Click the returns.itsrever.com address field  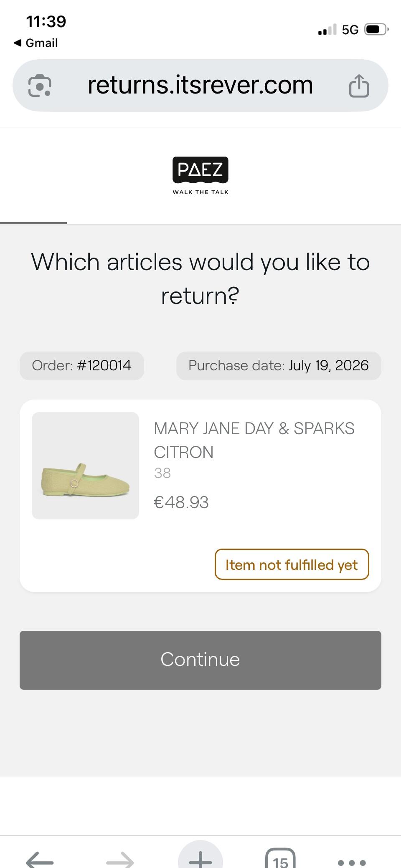pos(200,85)
